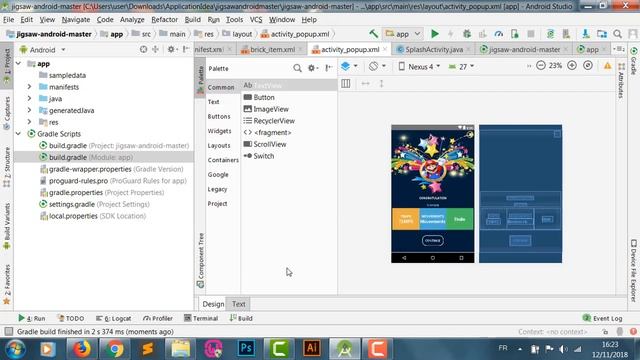Viewport: 640px width, 360px height.
Task: Select Switch widget in the Palette
Action: coord(259,156)
